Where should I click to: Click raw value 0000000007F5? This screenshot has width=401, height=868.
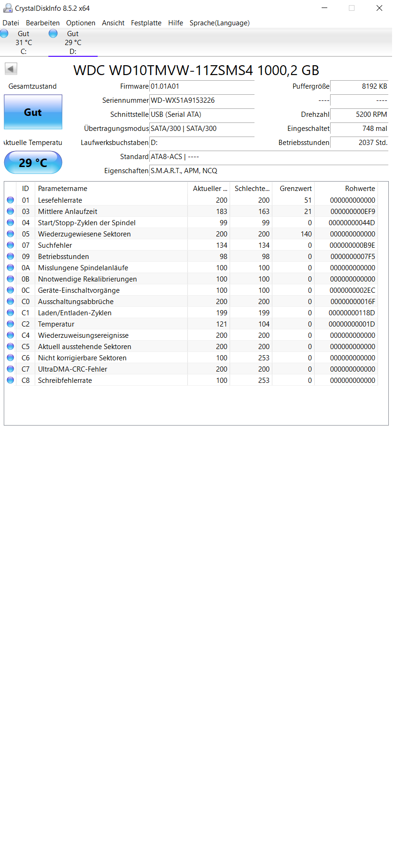pos(353,257)
